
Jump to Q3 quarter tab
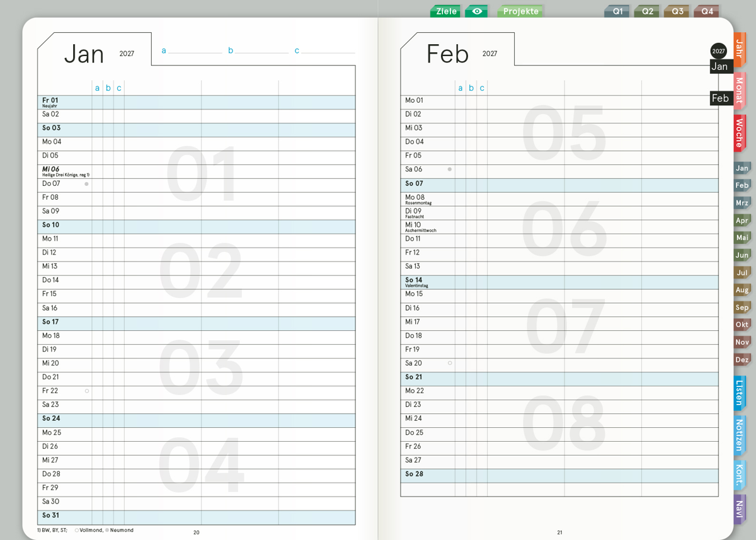click(x=677, y=11)
